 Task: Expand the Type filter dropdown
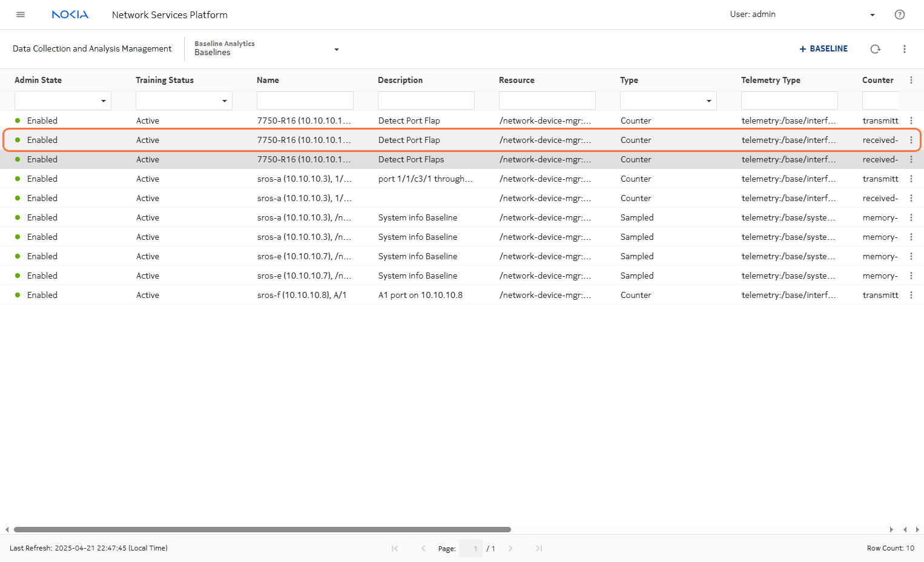pos(708,101)
